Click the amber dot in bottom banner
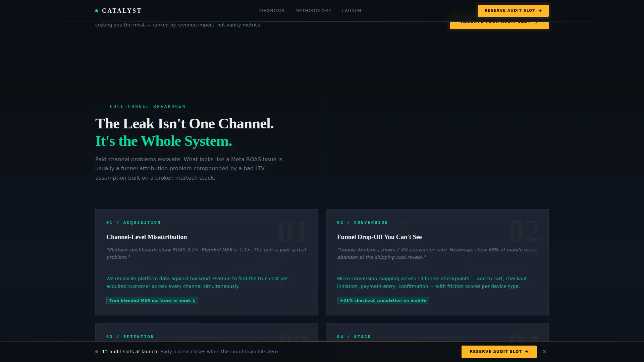 click(x=97, y=352)
